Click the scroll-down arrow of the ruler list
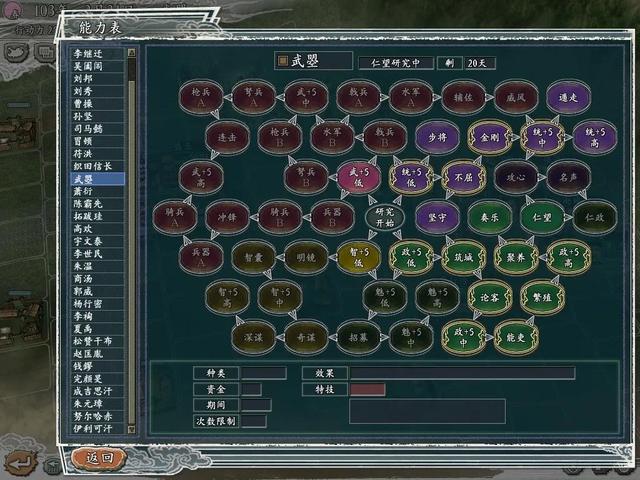 131,429
